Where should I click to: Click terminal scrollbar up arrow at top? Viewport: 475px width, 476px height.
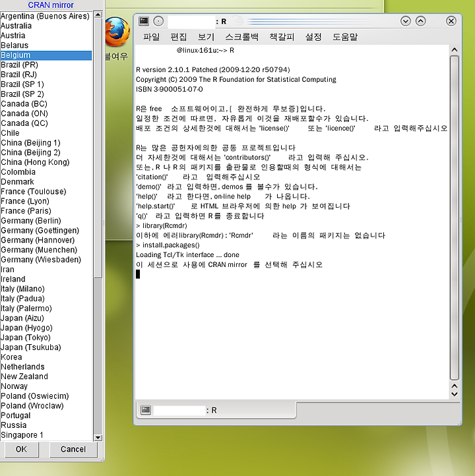pos(455,49)
